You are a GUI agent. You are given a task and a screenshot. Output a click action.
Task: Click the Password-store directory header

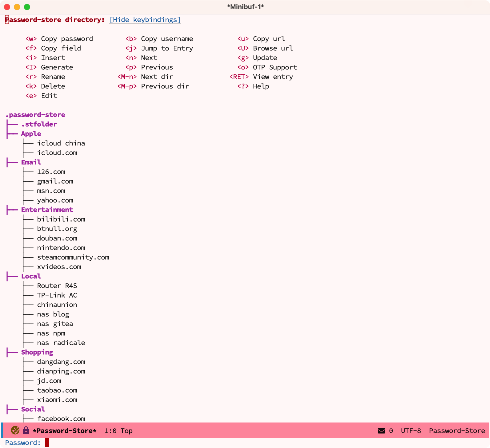55,20
